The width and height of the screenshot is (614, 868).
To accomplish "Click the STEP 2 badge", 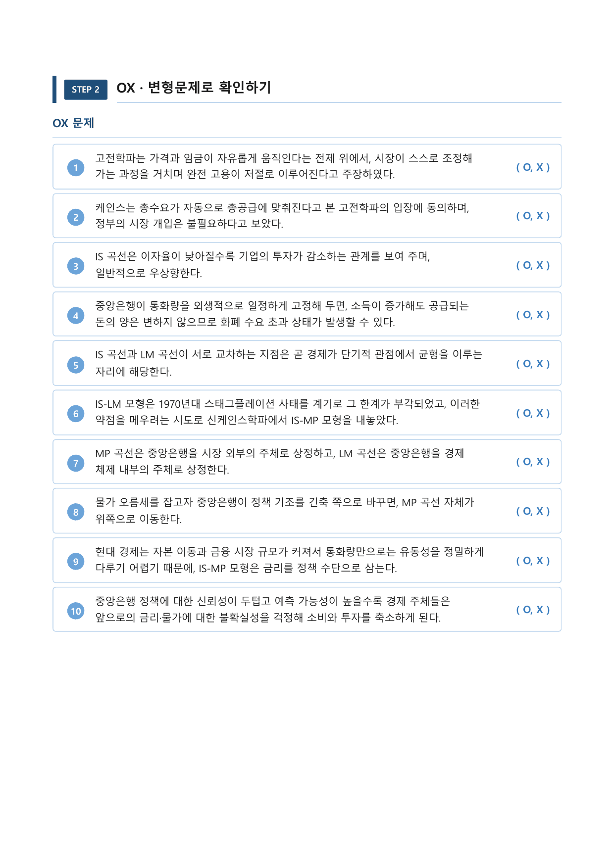I will pos(86,90).
